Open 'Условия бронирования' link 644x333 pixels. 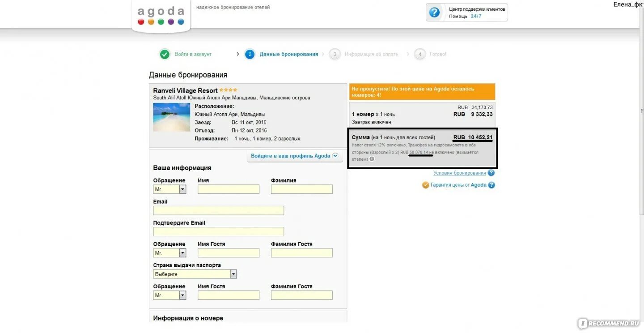tap(459, 173)
